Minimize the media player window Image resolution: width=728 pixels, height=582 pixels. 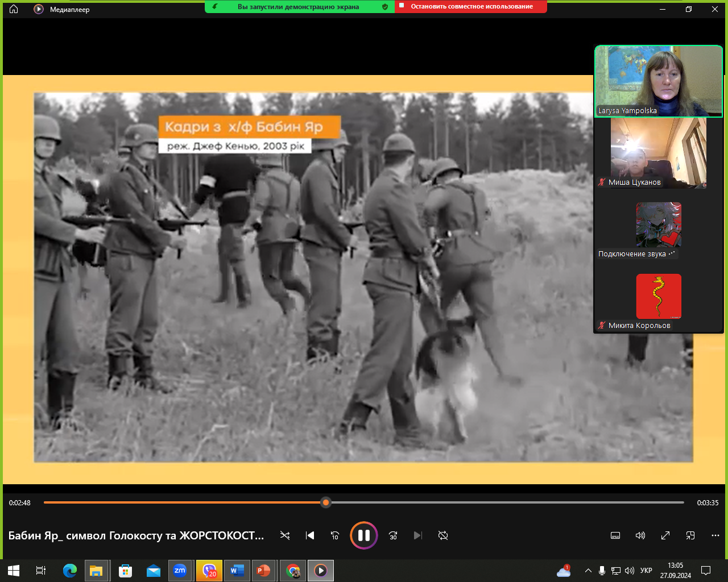pyautogui.click(x=663, y=9)
